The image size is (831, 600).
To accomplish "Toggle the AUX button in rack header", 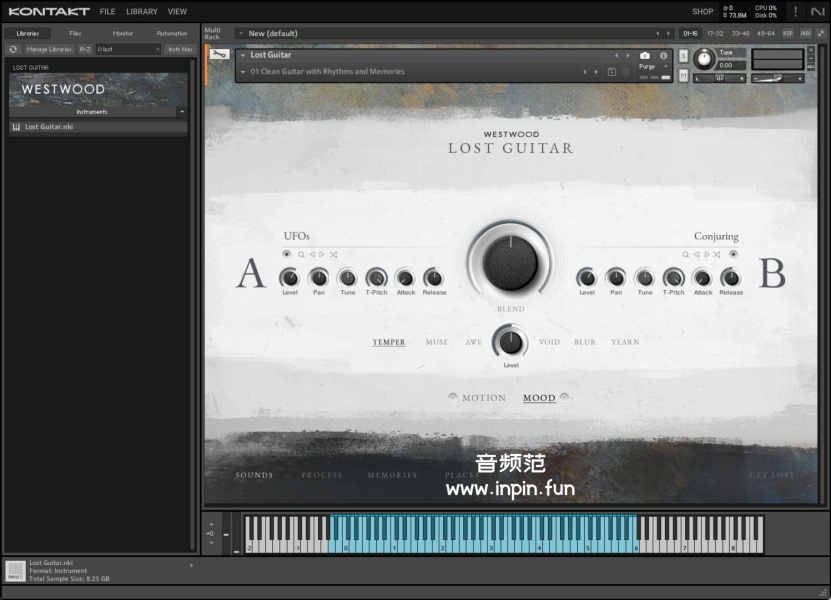I will [806, 33].
